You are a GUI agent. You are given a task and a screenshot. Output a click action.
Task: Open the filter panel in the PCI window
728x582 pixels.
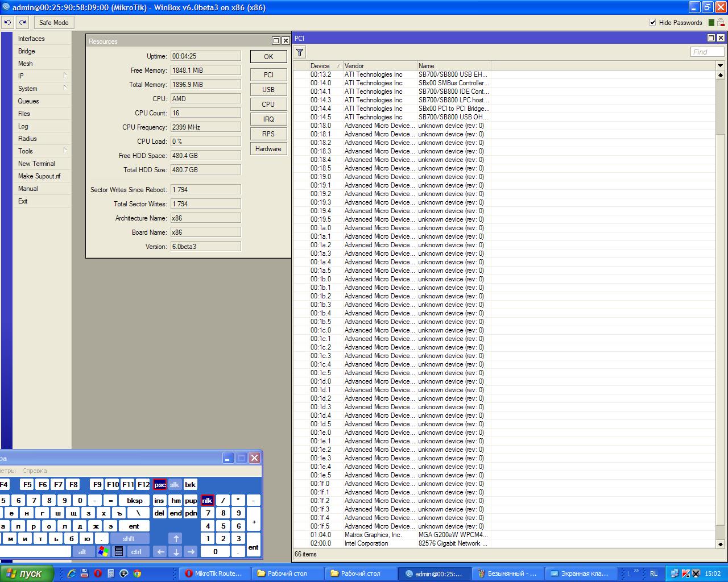coord(300,52)
